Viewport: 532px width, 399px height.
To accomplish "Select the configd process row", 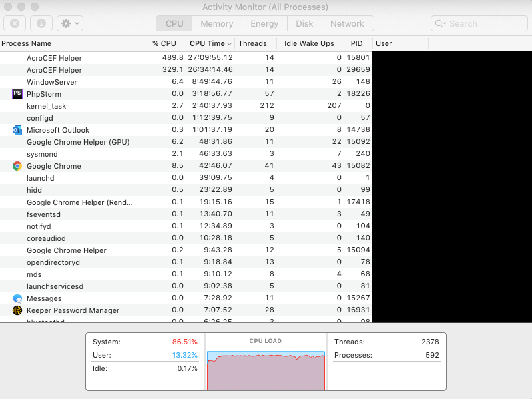I will pyautogui.click(x=186, y=117).
